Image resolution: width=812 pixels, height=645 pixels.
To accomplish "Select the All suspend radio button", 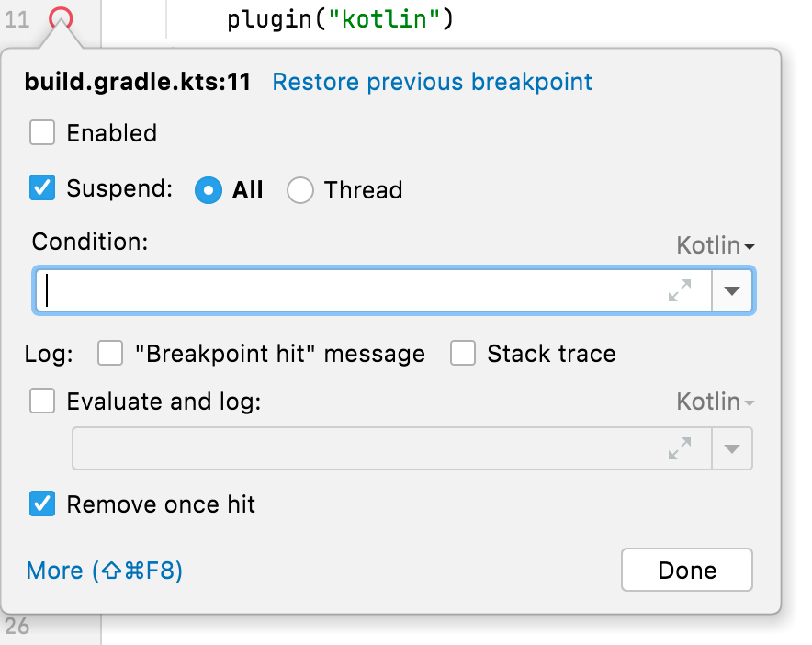I will [x=209, y=190].
